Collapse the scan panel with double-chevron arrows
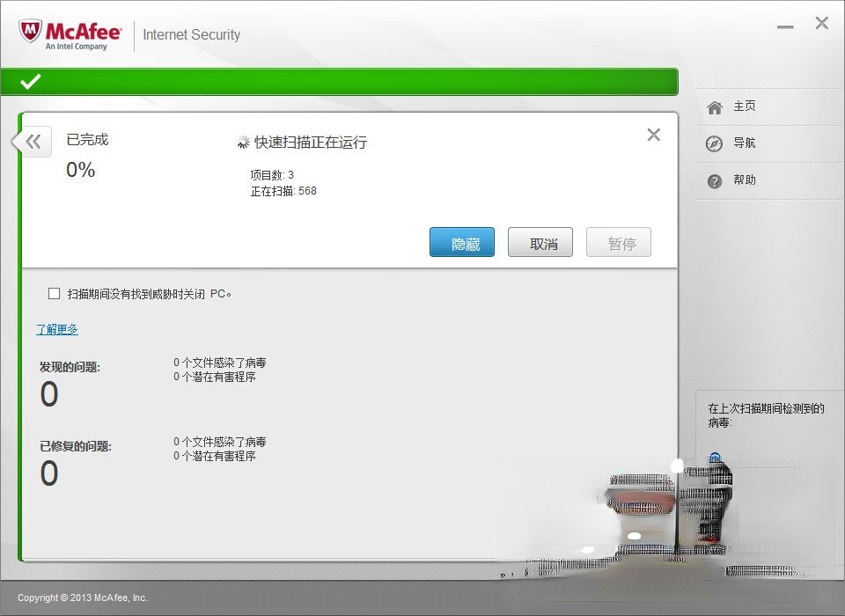Viewport: 845px width, 616px height. coord(32,141)
